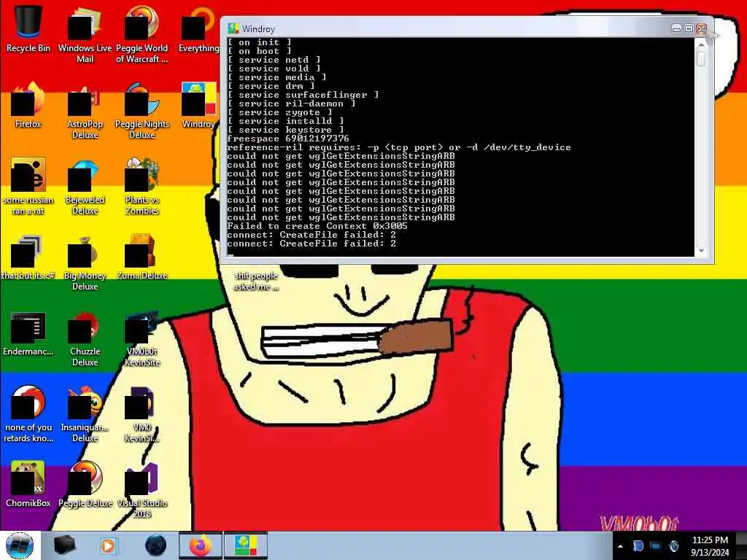The width and height of the screenshot is (747, 560).
Task: Open the Windroy desktop shortcut
Action: (x=198, y=105)
